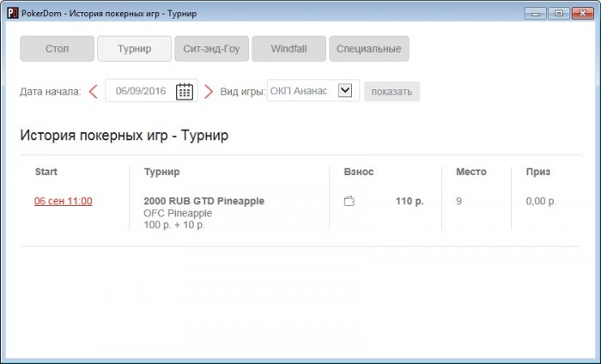Click the Турнир column header
This screenshot has width=601, height=364.
[x=161, y=172]
